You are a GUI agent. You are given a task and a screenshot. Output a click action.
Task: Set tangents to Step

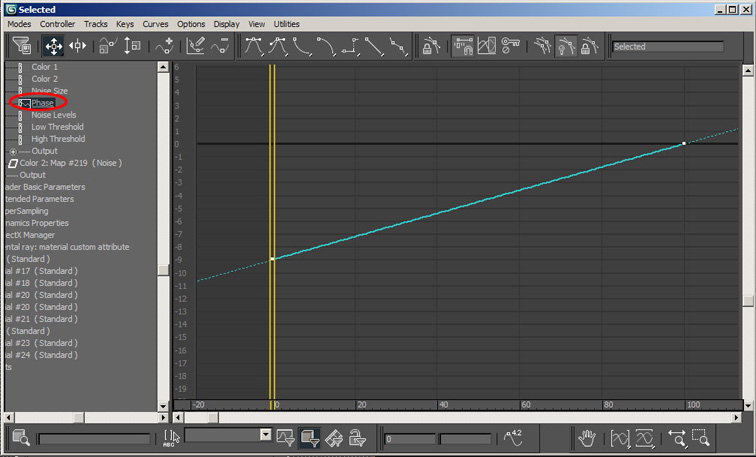tap(350, 46)
